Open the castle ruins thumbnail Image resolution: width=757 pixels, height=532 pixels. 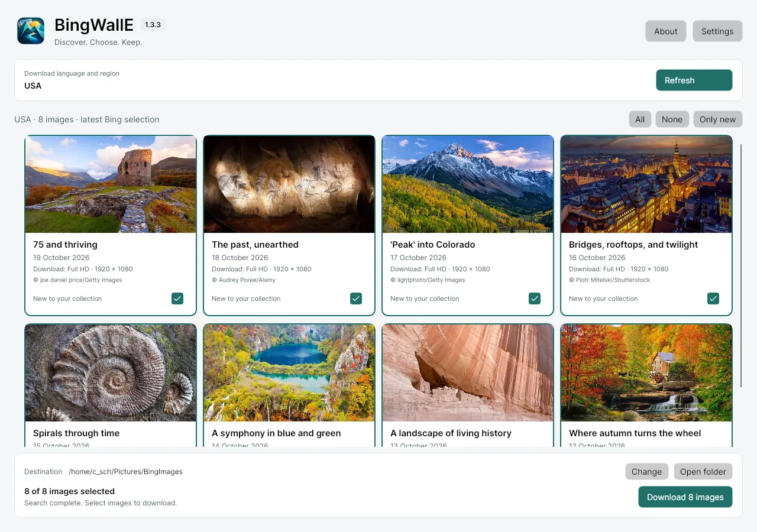coord(111,184)
